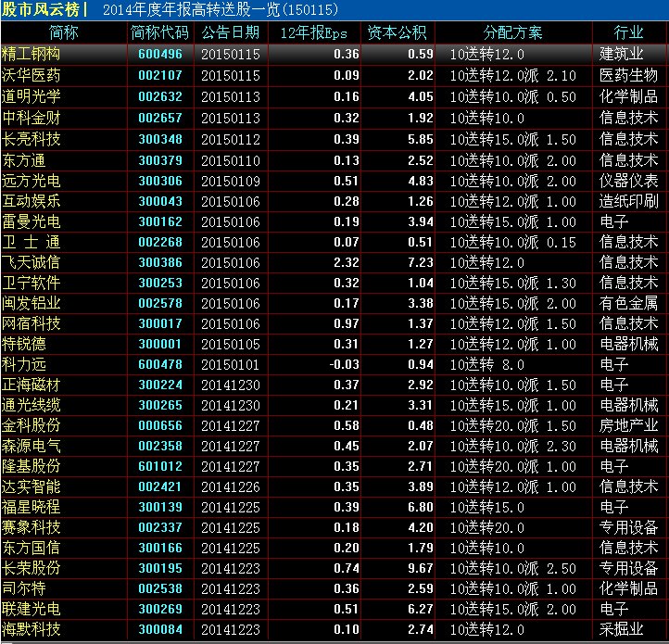Click 科力远 distribution plan 10送转 8.0
Screen dimensions: 669x644
(x=486, y=364)
